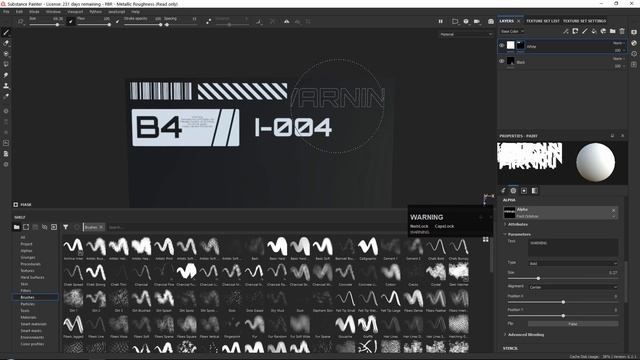640x360 pixels.
Task: Open the camera icon in viewport toolbar
Action: coord(491,21)
